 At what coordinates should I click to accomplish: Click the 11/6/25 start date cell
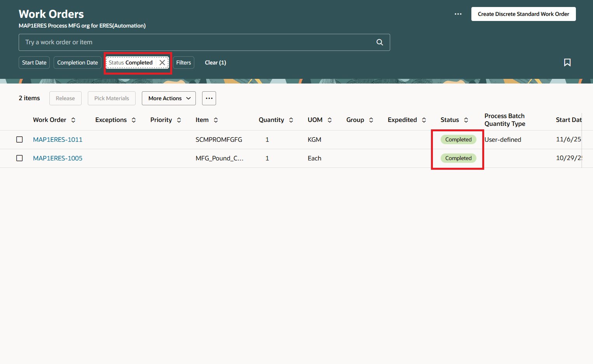click(x=569, y=139)
